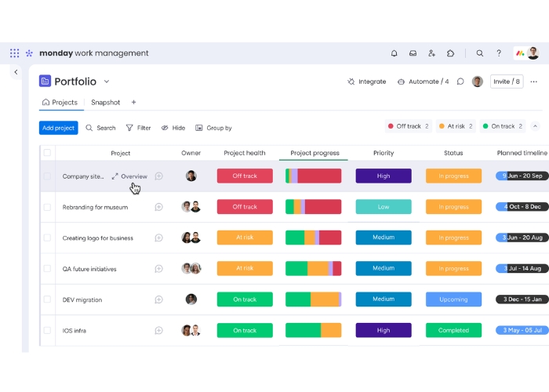
Task: Open the board discussion chat bubble icon
Action: pyautogui.click(x=460, y=82)
